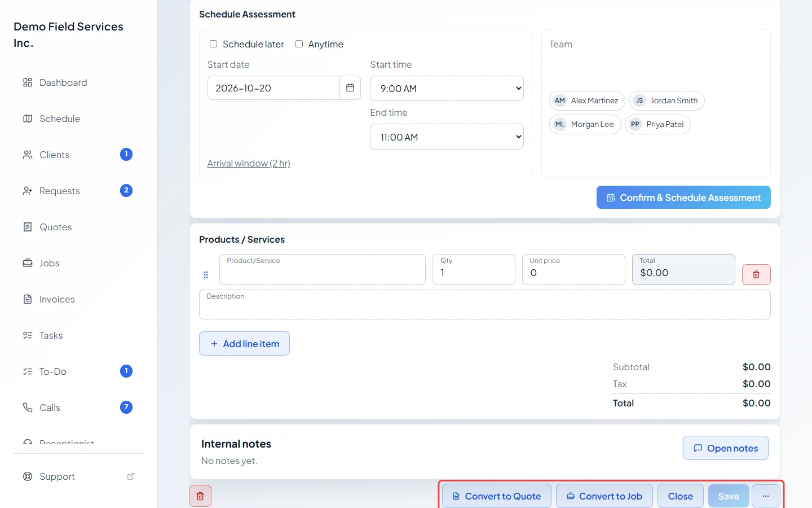Delete the request using the bottom-left trash button
812x508 pixels.
[x=200, y=496]
